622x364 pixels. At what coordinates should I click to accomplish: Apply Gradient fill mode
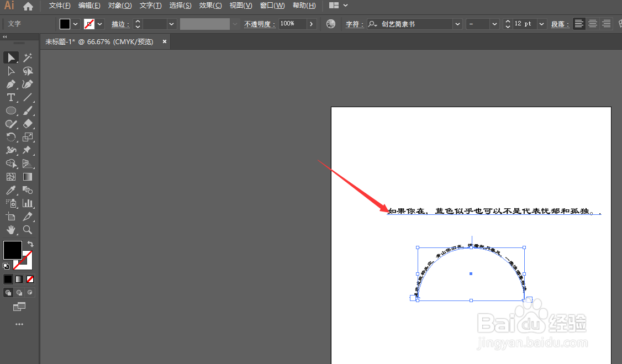[19, 279]
